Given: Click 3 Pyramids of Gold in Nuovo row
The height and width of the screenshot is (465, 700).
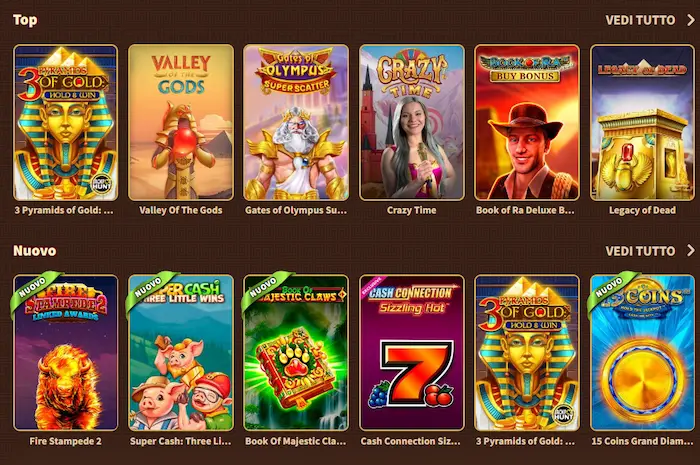Looking at the screenshot, I should [527, 353].
